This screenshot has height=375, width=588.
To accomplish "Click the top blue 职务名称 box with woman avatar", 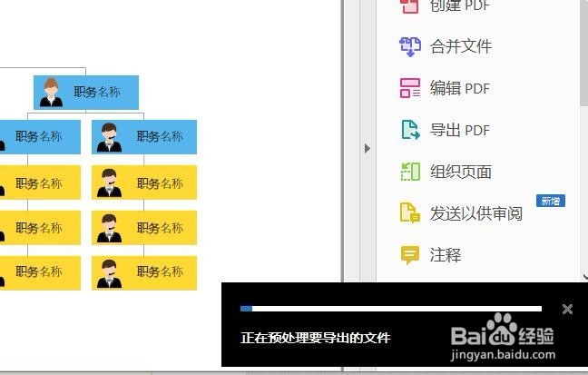I will (86, 93).
